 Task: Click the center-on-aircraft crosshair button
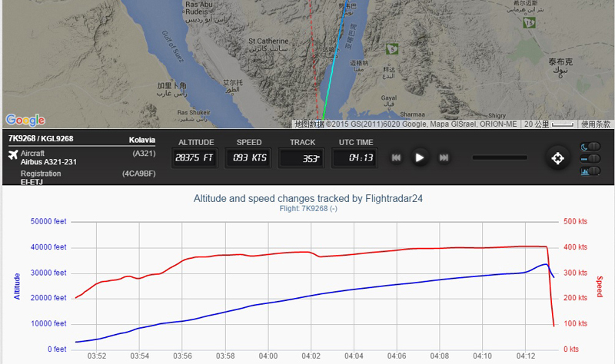(557, 158)
